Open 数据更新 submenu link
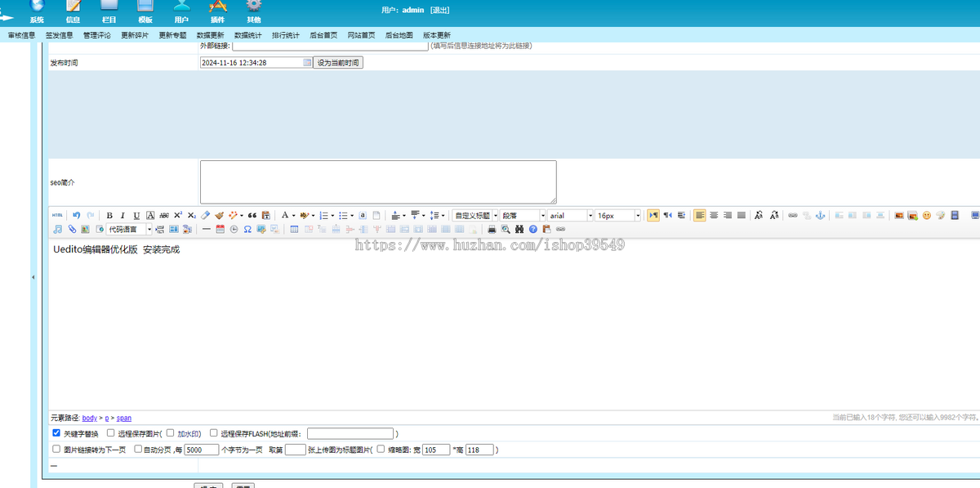Image resolution: width=980 pixels, height=488 pixels. 210,35
